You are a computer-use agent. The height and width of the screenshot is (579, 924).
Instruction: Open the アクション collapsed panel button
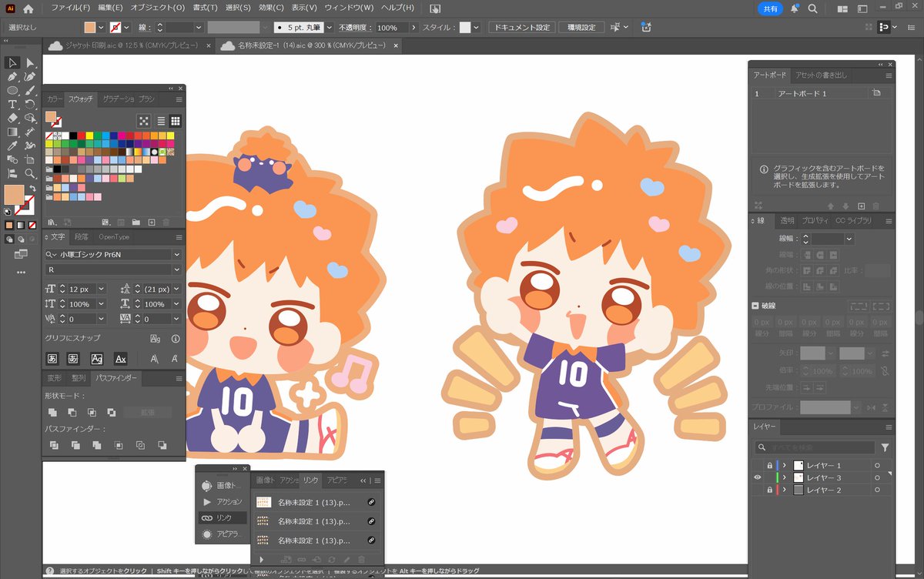[x=222, y=502]
